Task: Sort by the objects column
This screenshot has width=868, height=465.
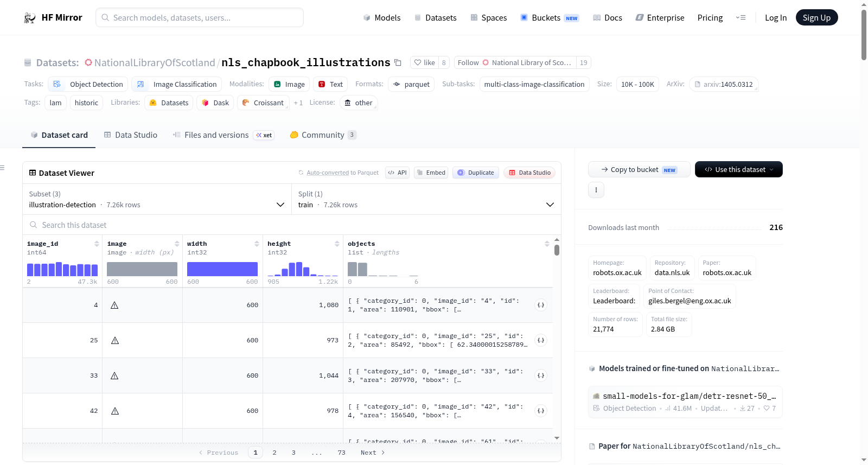Action: click(547, 244)
